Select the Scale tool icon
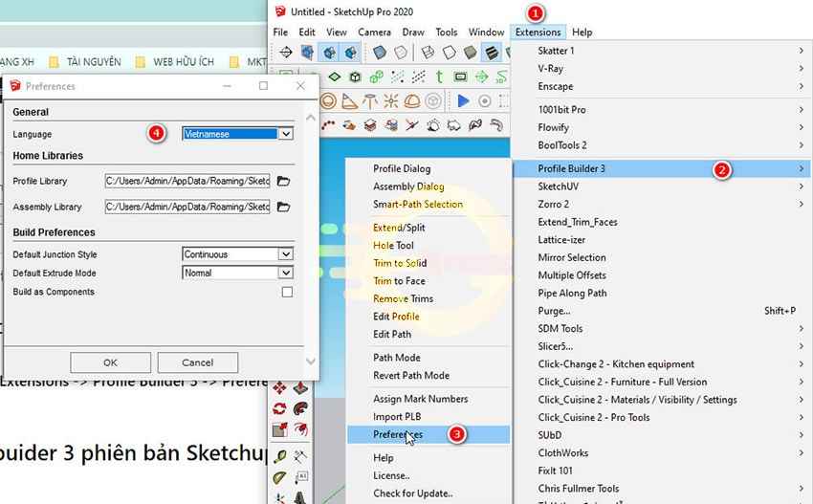The image size is (813, 504). tap(279, 429)
